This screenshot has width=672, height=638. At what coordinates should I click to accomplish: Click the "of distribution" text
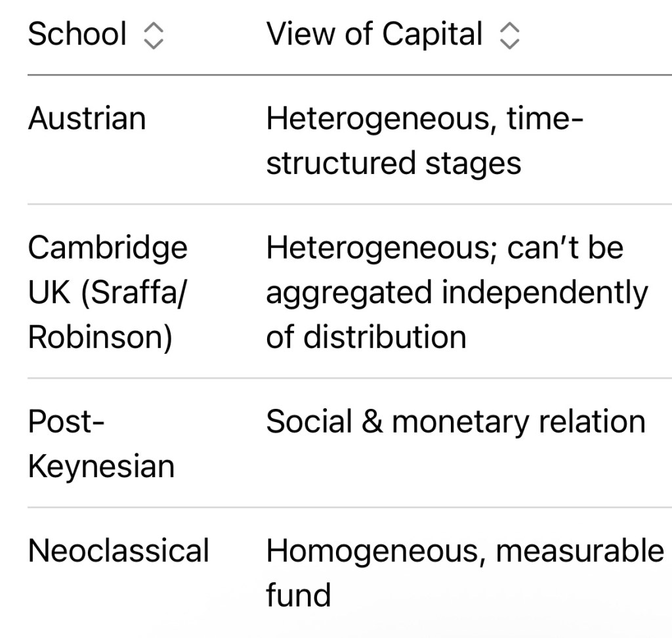[366, 337]
